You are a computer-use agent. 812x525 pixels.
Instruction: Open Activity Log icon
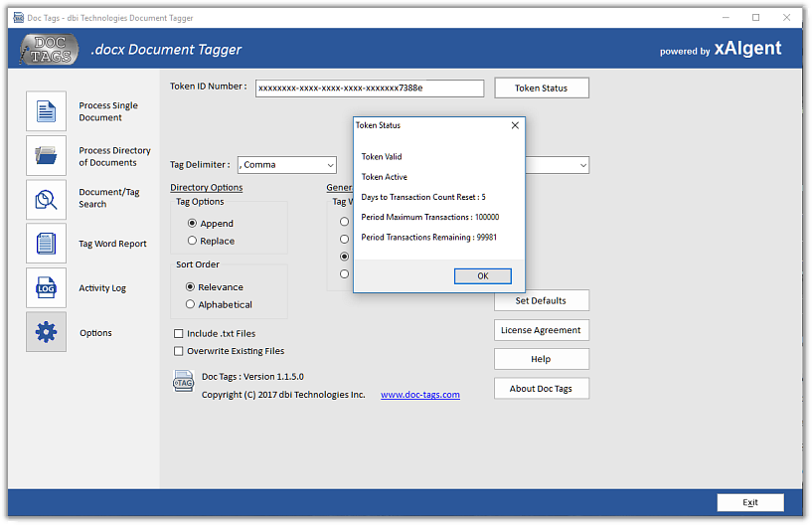coord(46,288)
